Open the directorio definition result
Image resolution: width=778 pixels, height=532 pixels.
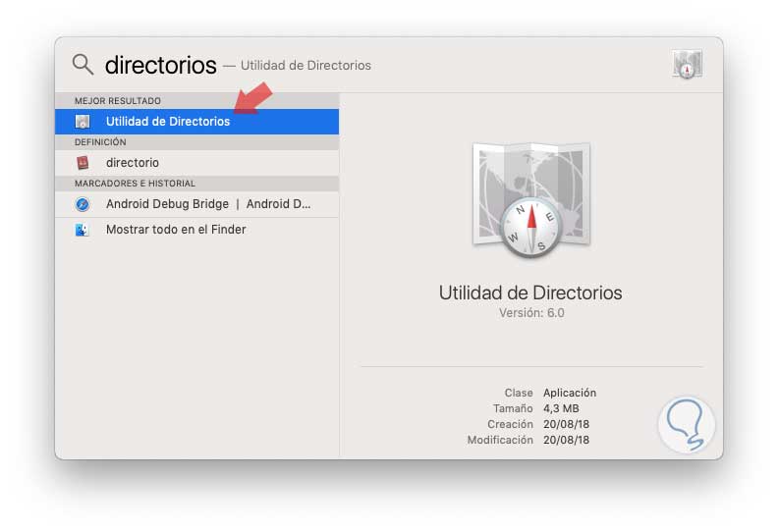click(x=133, y=163)
